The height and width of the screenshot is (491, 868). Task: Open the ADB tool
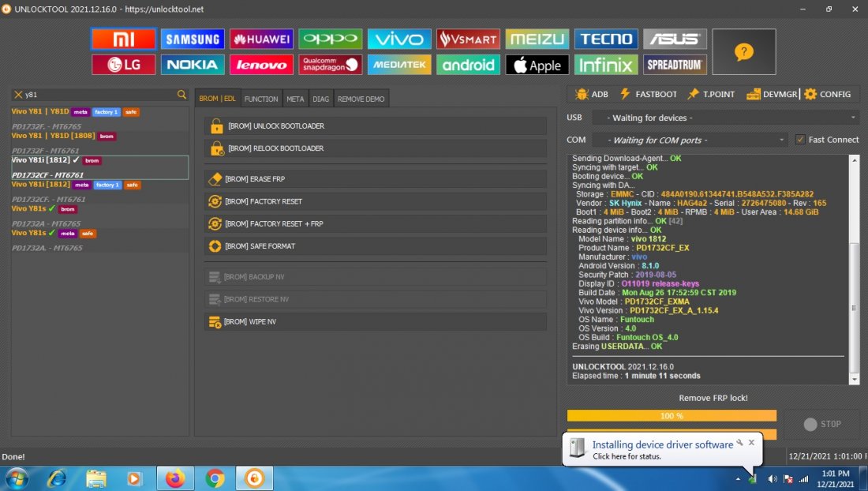point(592,94)
